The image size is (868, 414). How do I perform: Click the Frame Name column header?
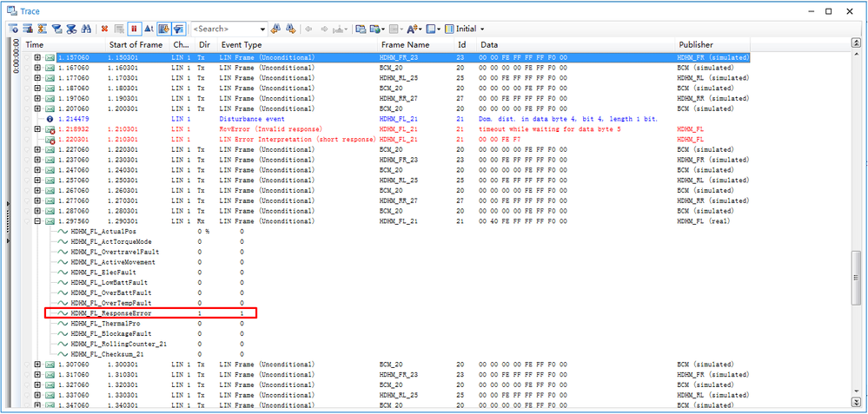coord(416,45)
